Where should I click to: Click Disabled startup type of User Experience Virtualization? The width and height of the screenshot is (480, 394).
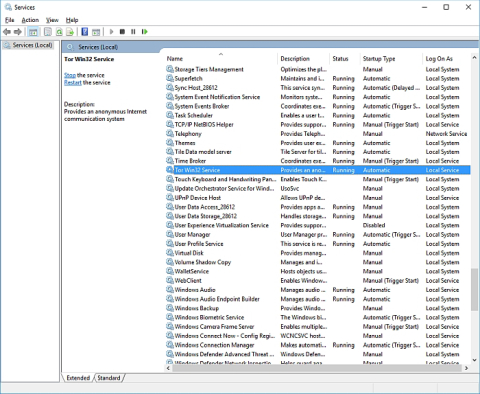coord(374,225)
